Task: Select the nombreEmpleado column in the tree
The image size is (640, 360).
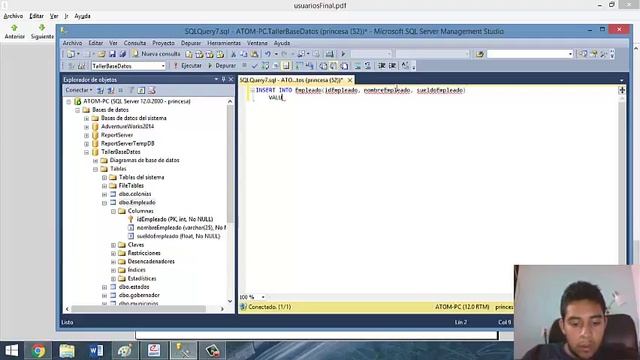Action: pos(181,228)
